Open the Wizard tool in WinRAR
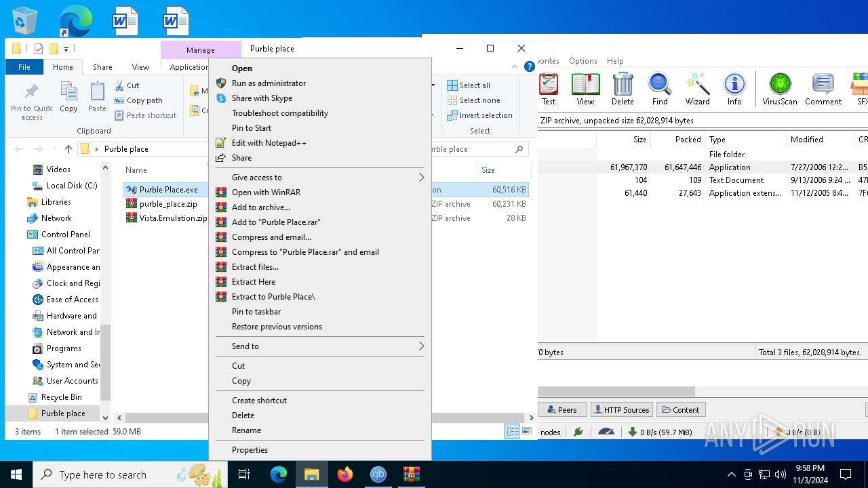This screenshot has height=488, width=868. pyautogui.click(x=697, y=89)
